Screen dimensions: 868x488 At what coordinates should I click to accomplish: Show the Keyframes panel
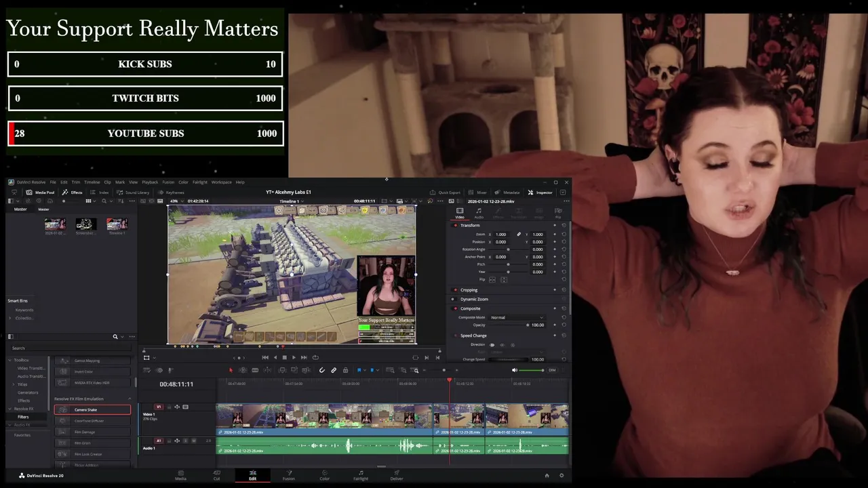pos(171,192)
